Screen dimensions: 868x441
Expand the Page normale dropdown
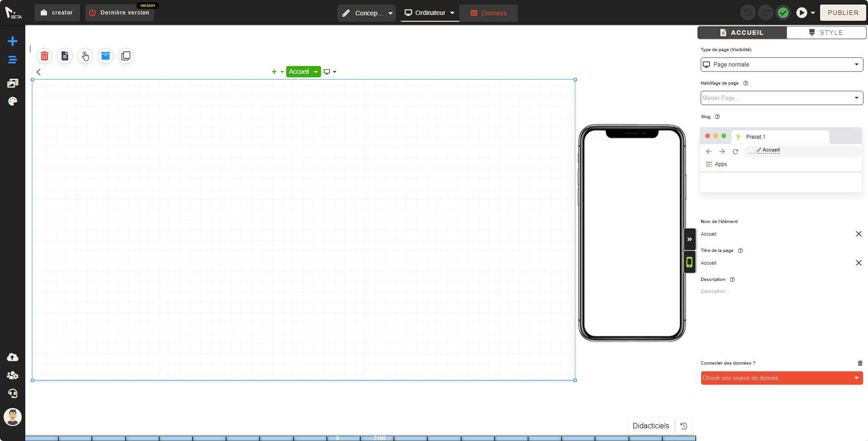point(782,65)
